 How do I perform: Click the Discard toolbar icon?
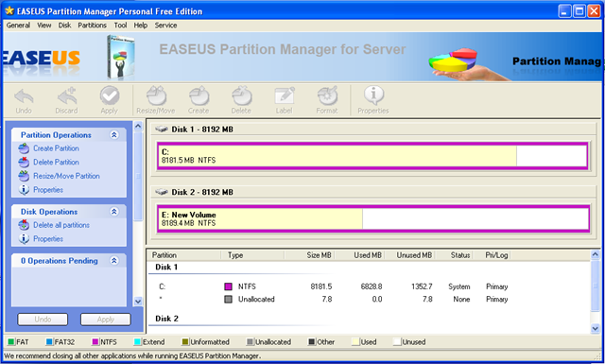[67, 96]
